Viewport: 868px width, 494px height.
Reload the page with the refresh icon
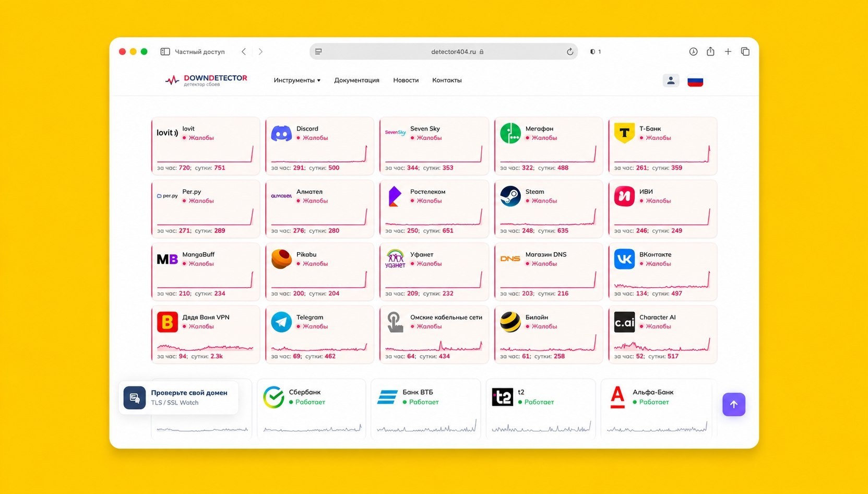(x=570, y=52)
